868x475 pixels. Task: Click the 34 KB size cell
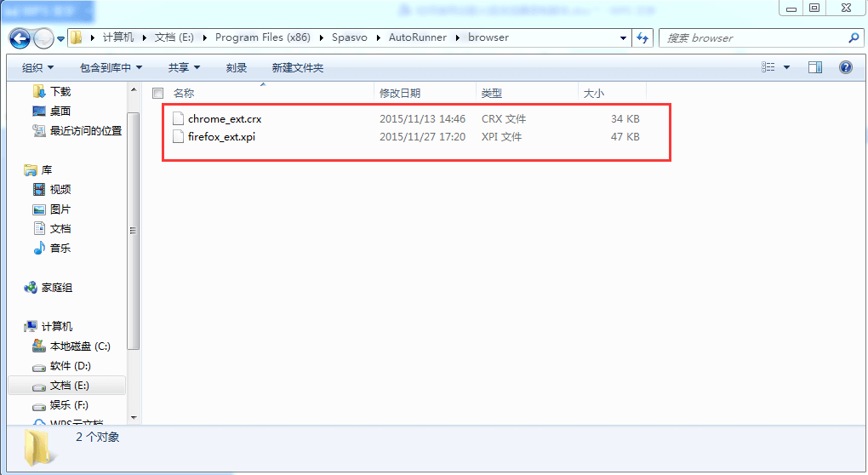point(625,119)
